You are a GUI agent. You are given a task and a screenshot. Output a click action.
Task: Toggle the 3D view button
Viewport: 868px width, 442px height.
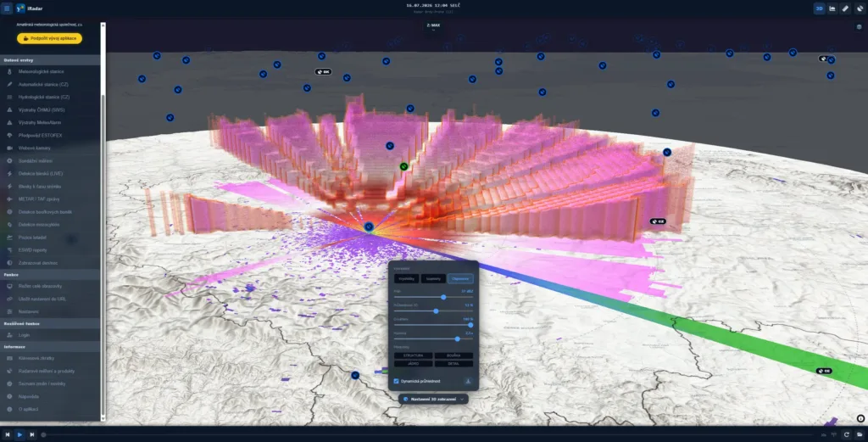click(x=820, y=8)
